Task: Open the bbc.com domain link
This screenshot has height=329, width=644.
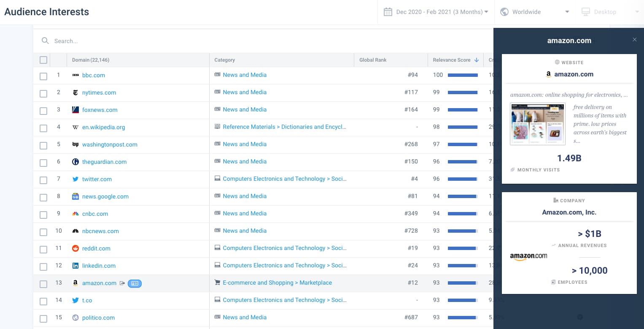Action: tap(94, 75)
